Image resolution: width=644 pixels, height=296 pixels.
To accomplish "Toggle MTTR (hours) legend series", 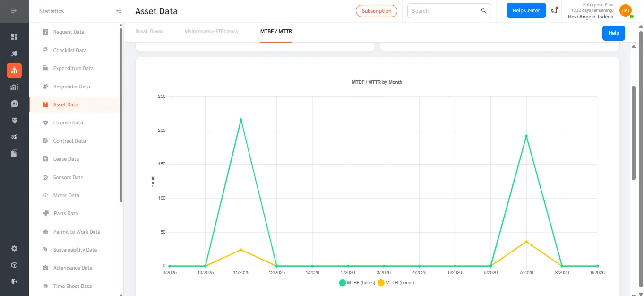I will click(396, 283).
